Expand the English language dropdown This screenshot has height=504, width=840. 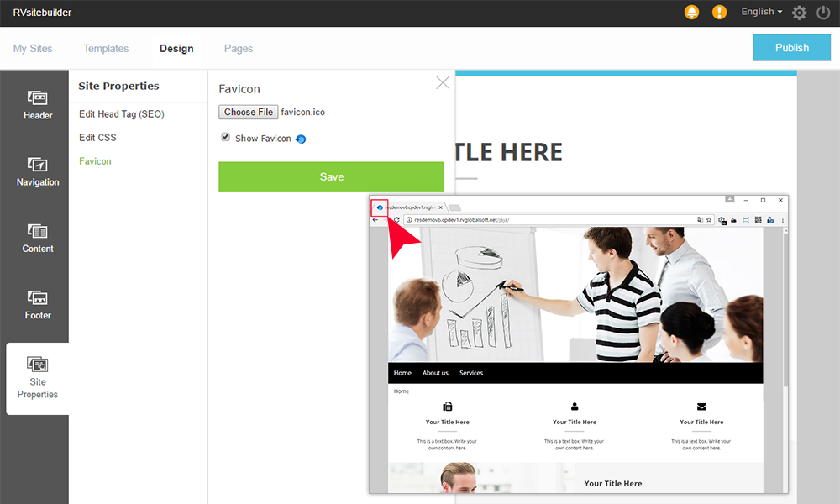761,12
